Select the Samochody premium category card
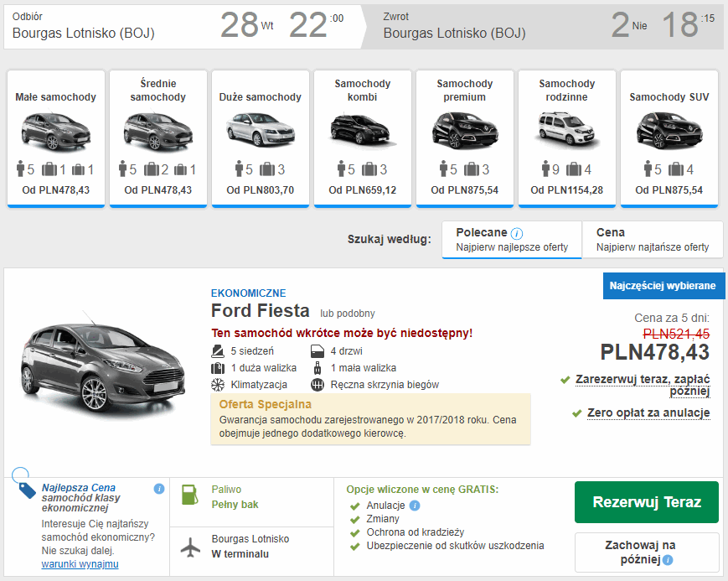 pos(465,138)
